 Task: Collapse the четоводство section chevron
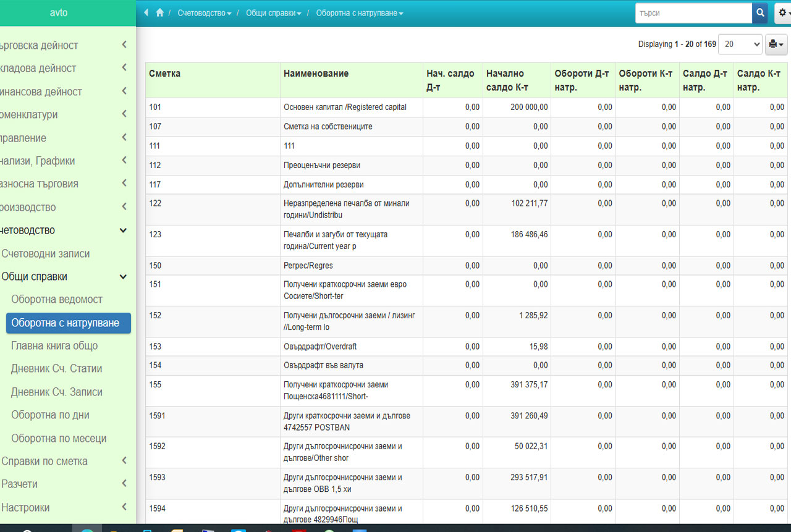coord(124,230)
